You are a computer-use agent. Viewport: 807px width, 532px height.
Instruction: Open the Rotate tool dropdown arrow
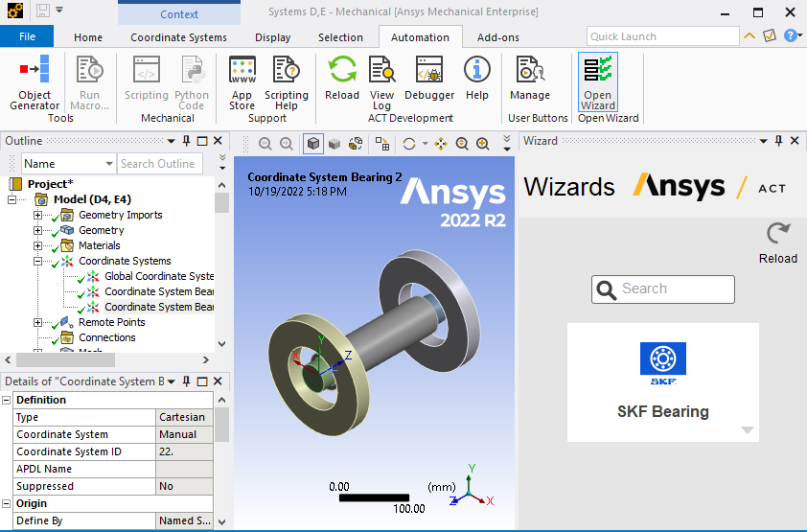[x=425, y=144]
